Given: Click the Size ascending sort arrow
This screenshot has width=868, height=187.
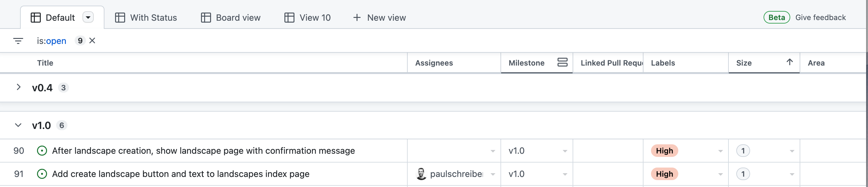Looking at the screenshot, I should pyautogui.click(x=790, y=62).
